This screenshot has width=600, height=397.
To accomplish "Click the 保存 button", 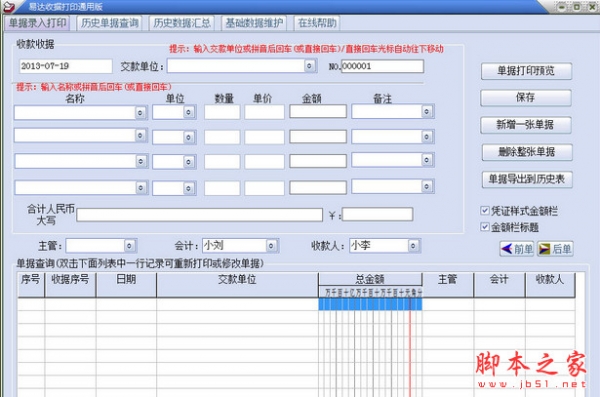I will (x=526, y=98).
